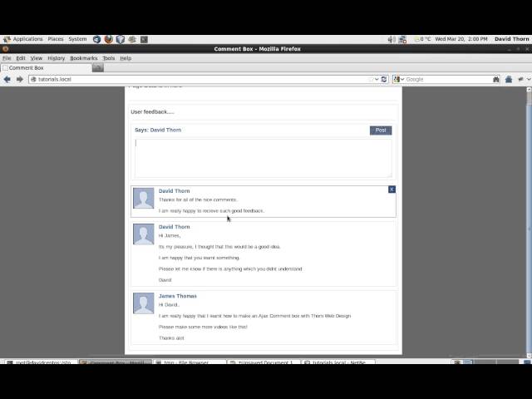Open the network status icon in the tray

coord(402,39)
